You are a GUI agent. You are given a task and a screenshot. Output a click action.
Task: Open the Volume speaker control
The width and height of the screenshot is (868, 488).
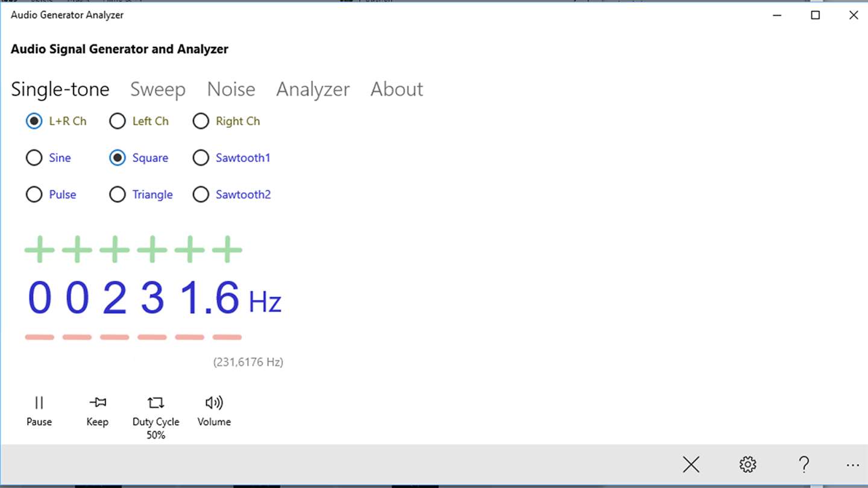214,411
